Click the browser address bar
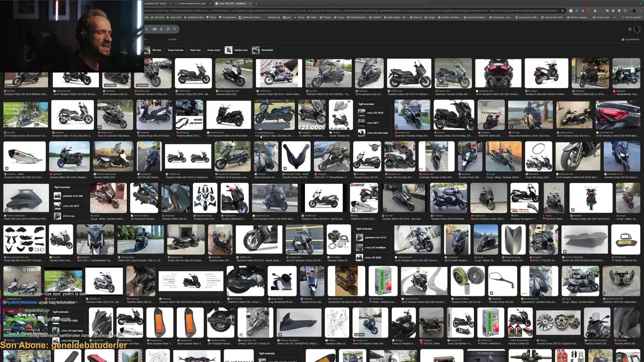Viewport: 644px width, 362px height. pyautogui.click(x=352, y=11)
